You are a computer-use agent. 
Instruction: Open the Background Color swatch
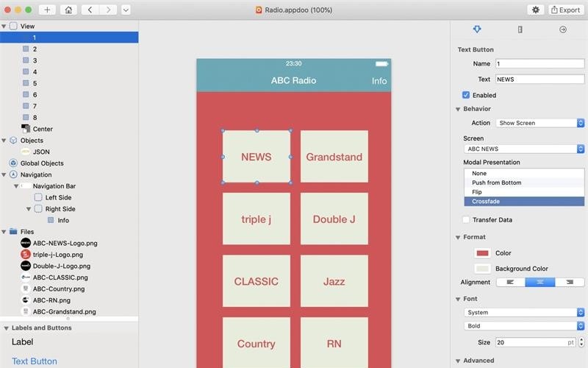(x=482, y=269)
